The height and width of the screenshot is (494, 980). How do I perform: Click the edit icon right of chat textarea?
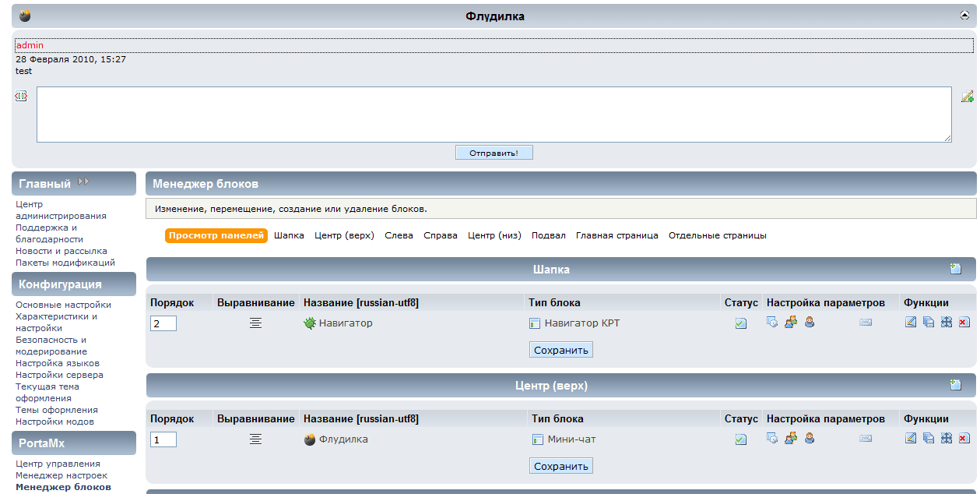(967, 97)
